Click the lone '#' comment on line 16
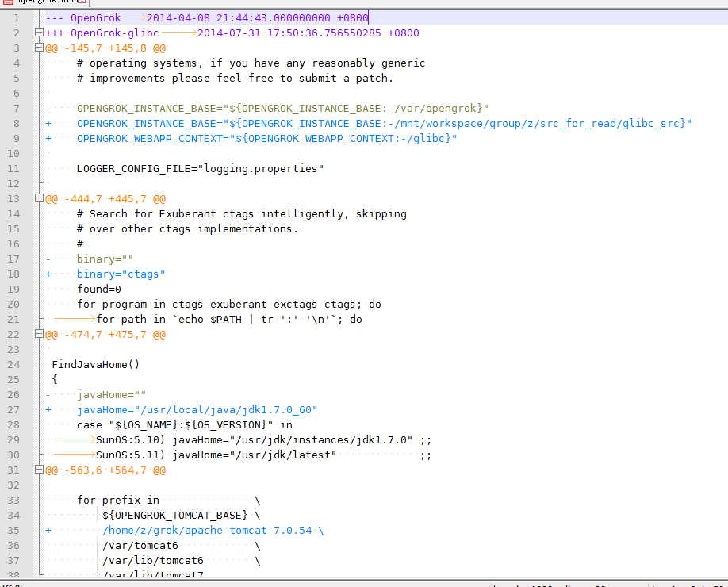The height and width of the screenshot is (587, 728). pyautogui.click(x=80, y=244)
